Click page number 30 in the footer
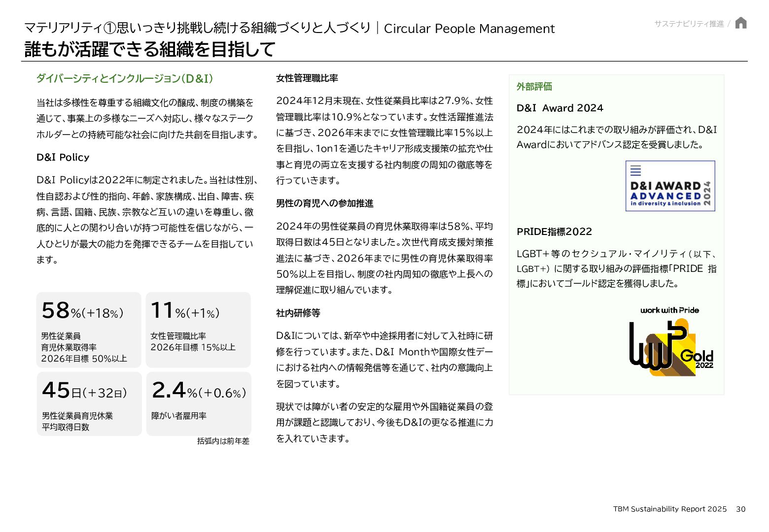 tap(741, 509)
